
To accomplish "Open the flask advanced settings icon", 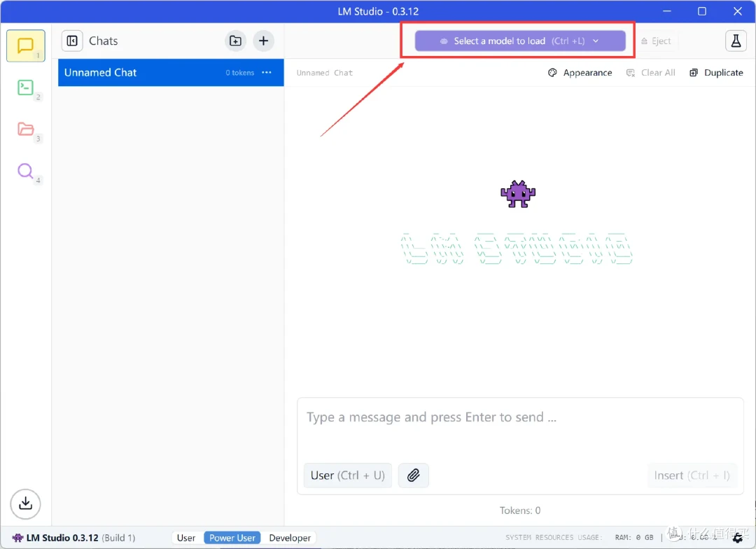I will click(x=736, y=41).
